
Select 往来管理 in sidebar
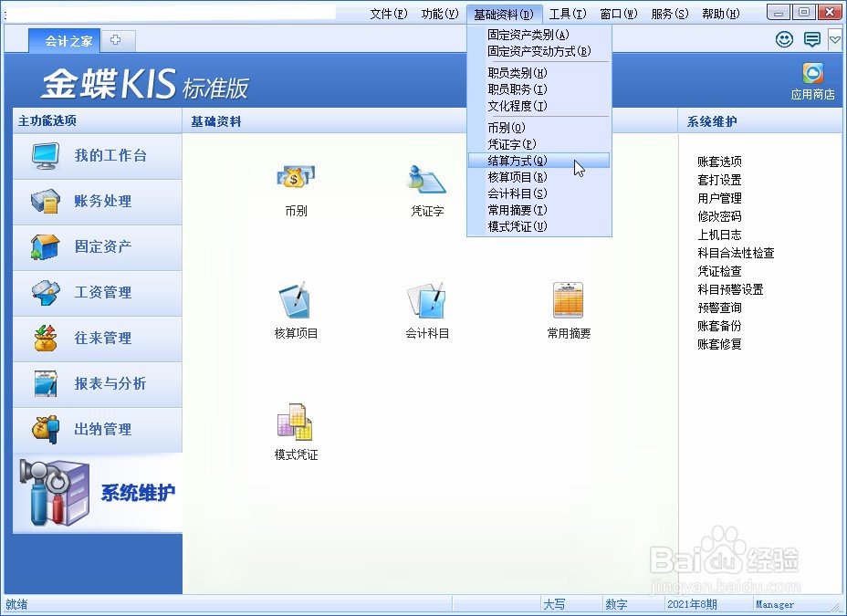[x=98, y=338]
